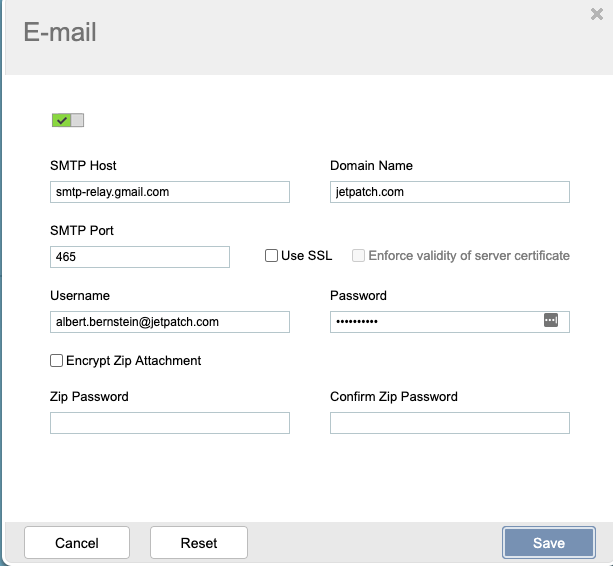Screen dimensions: 613x566
Task: Select the SMTP Port field showing 465
Action: 140,257
